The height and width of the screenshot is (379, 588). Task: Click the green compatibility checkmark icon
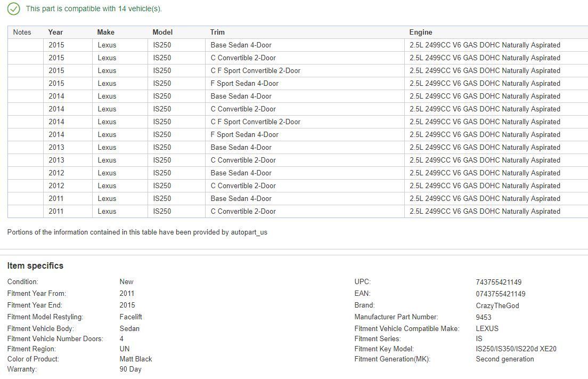[x=13, y=9]
